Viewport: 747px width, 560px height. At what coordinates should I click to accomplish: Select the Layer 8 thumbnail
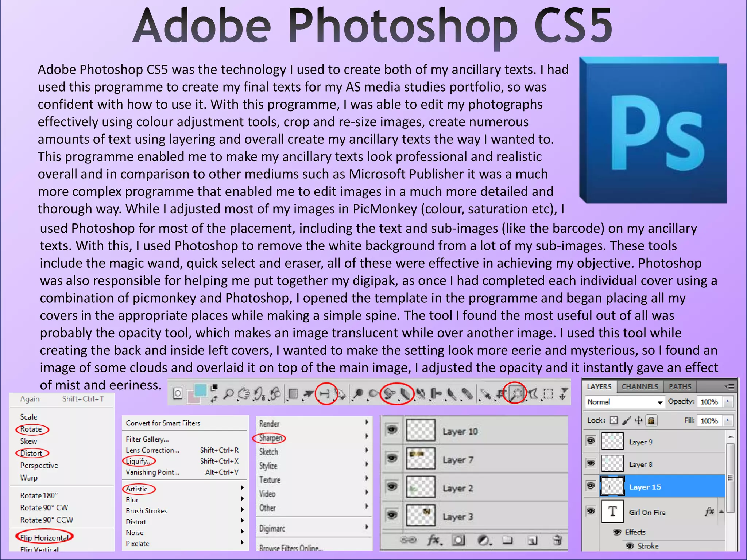tap(612, 464)
